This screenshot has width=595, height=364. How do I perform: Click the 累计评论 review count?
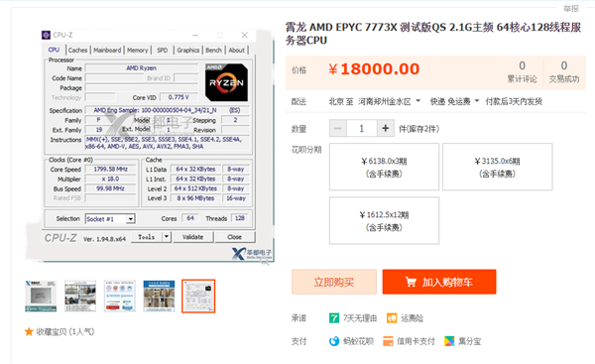[x=523, y=71]
